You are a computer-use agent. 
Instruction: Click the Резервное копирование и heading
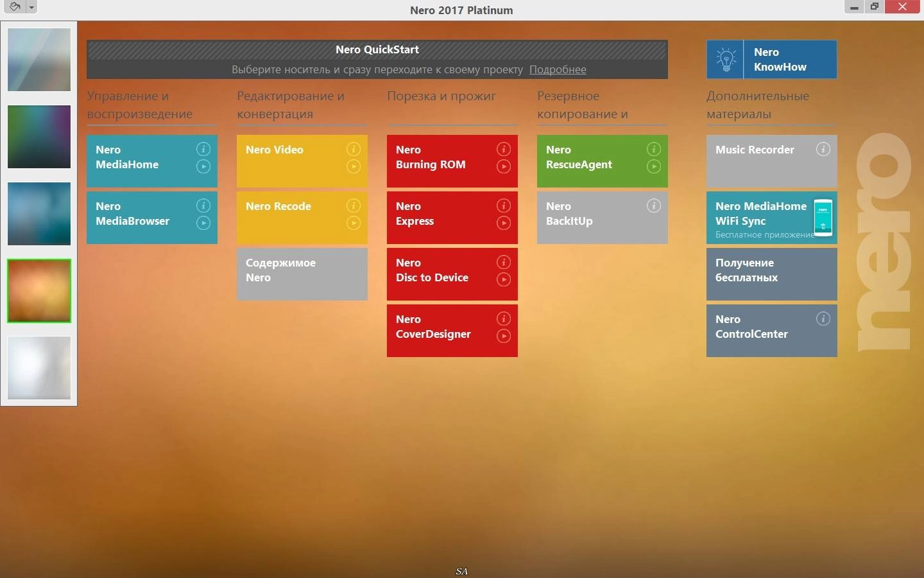pos(583,105)
